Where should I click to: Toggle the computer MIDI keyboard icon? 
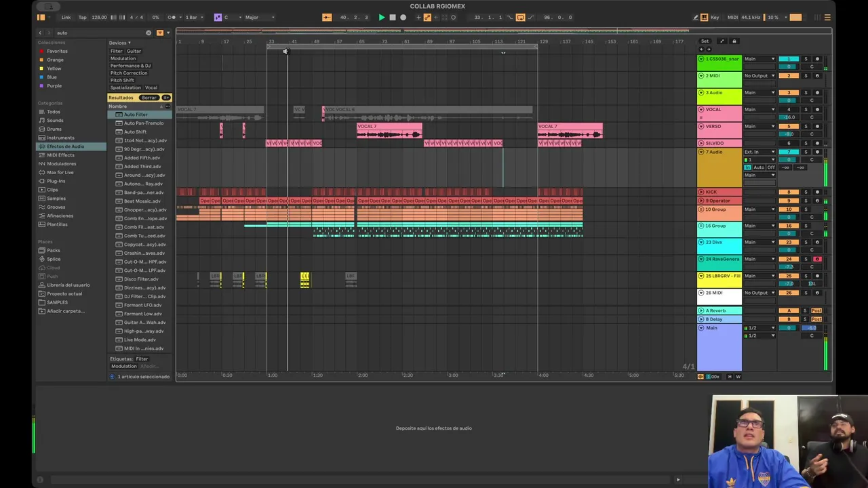[x=706, y=18]
